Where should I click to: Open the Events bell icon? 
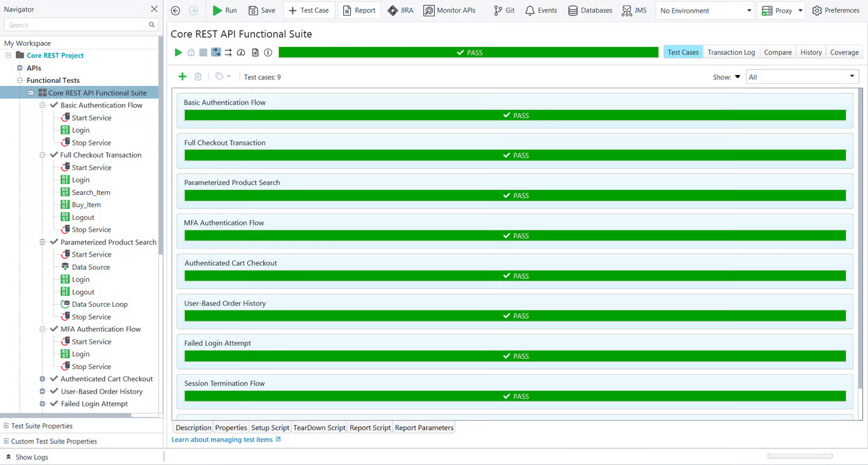(540, 10)
